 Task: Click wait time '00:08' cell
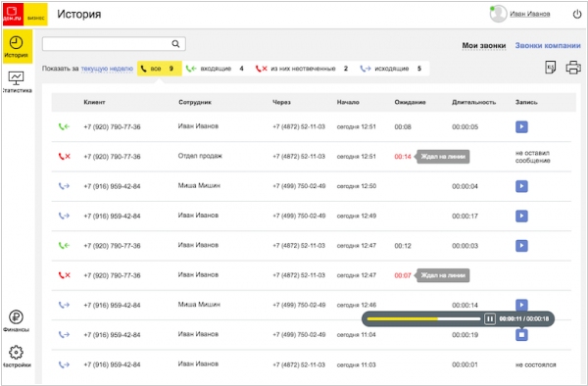(403, 126)
